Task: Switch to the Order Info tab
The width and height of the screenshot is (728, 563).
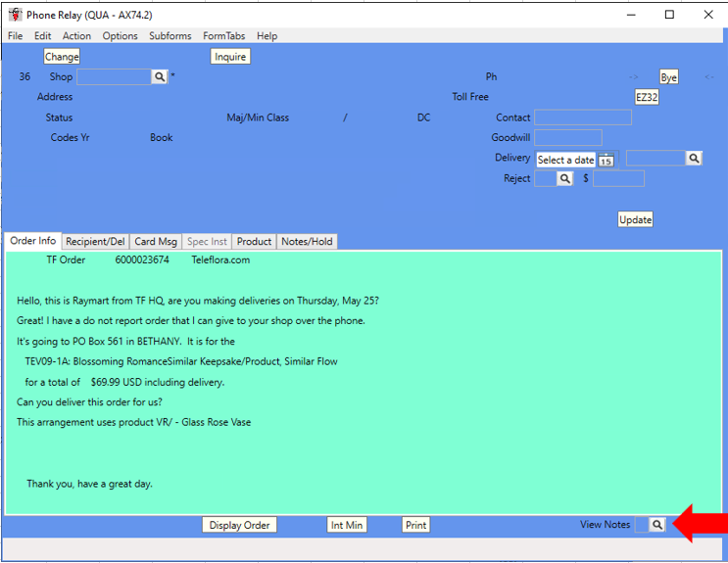Action: coord(33,241)
